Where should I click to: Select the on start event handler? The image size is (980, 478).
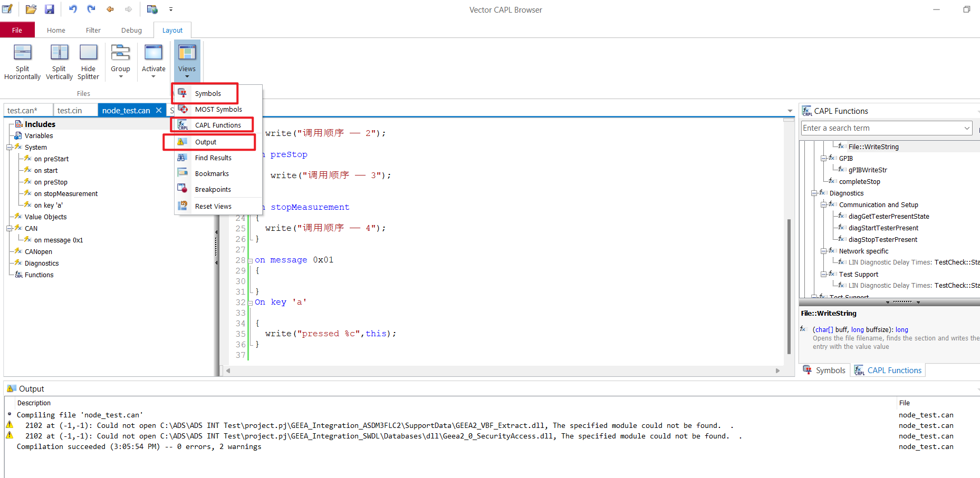click(46, 170)
